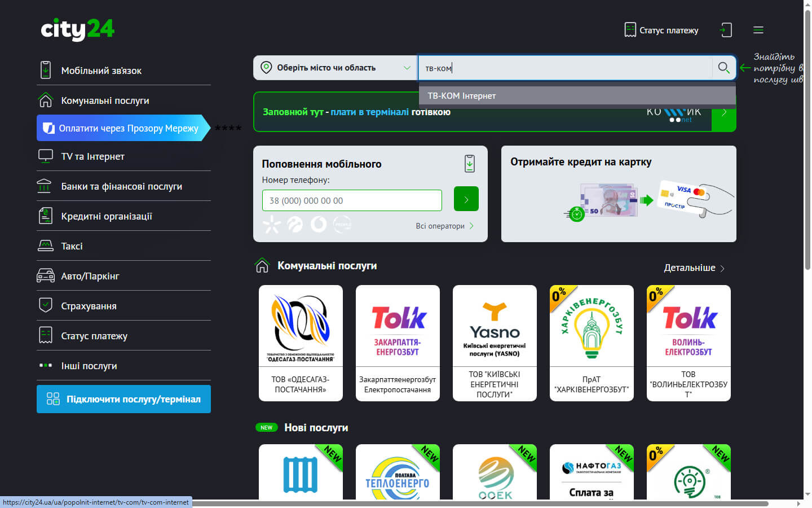Image resolution: width=812 pixels, height=508 pixels.
Task: Open ТОВ «ОДЕСАГАЗ-ПОСТАЧАННЯ» service card
Action: coord(301,343)
